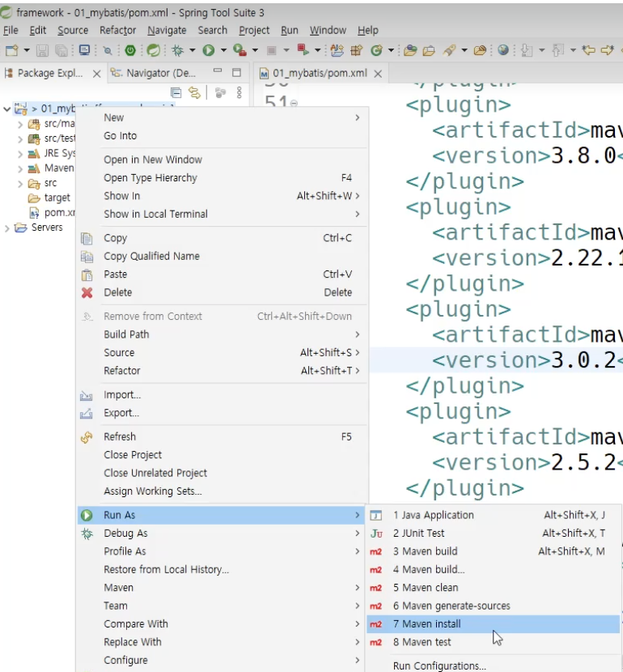The image size is (623, 672).
Task: Click the Save All toolbar icon
Action: point(61,50)
